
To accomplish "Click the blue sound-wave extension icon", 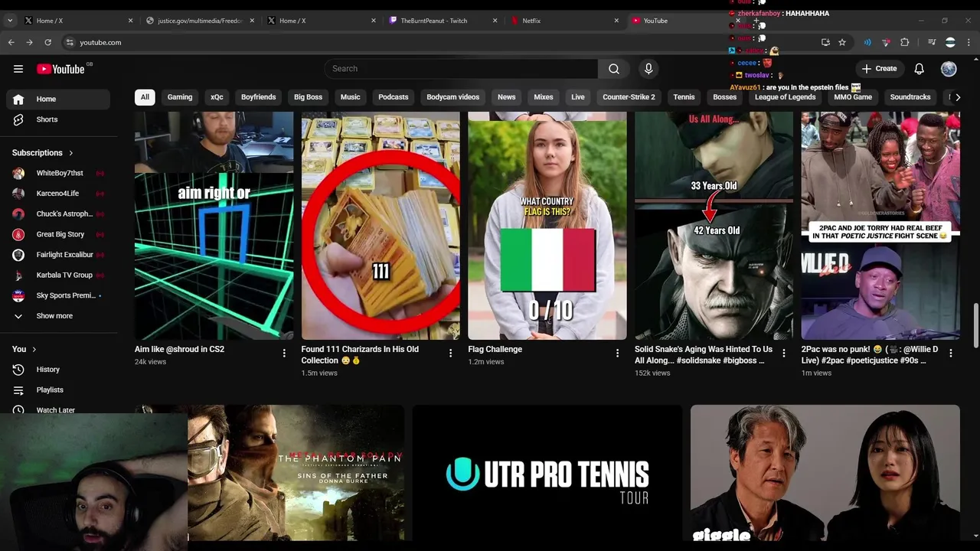I will 867,42.
